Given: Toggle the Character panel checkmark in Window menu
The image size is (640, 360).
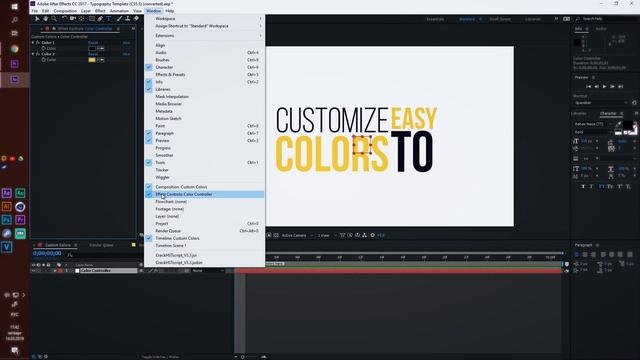Looking at the screenshot, I should pyautogui.click(x=149, y=67).
